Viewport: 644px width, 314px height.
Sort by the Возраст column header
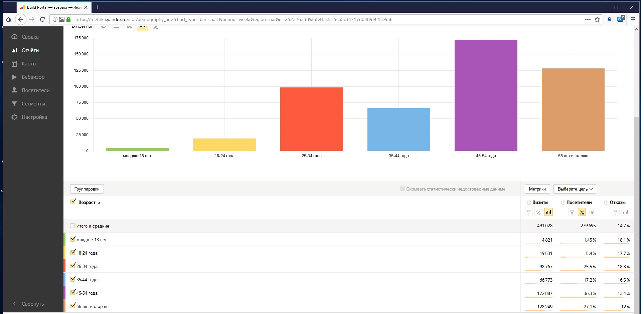87,202
